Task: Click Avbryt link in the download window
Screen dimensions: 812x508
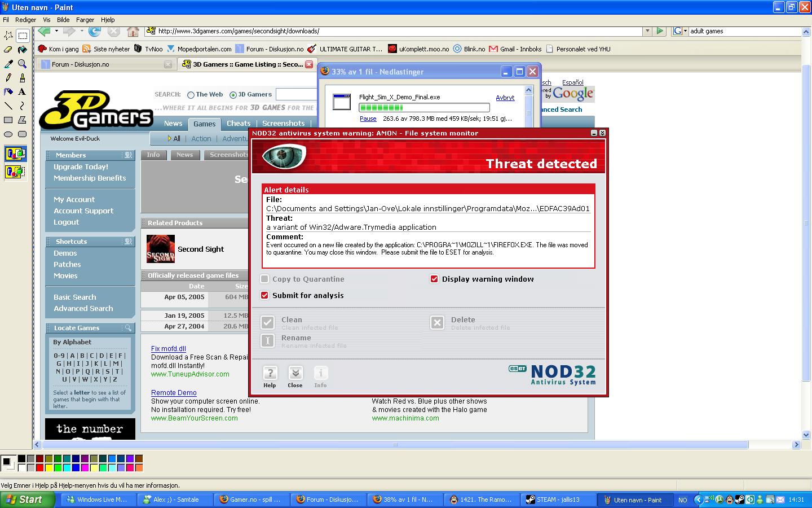Action: click(x=505, y=98)
